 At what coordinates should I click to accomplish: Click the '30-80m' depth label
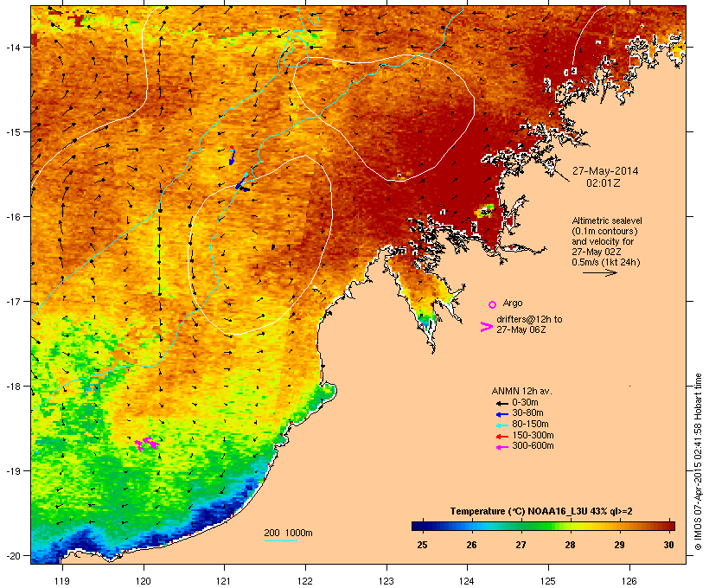click(x=527, y=413)
